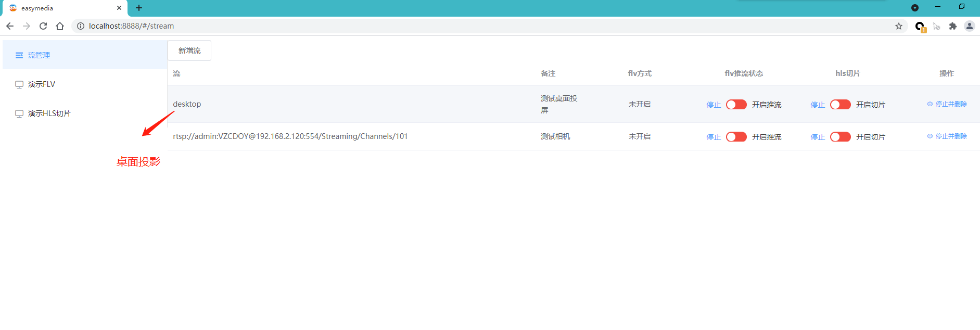Viewport: 980px width, 330px height.
Task: Open the user profile avatar icon
Action: 969,26
